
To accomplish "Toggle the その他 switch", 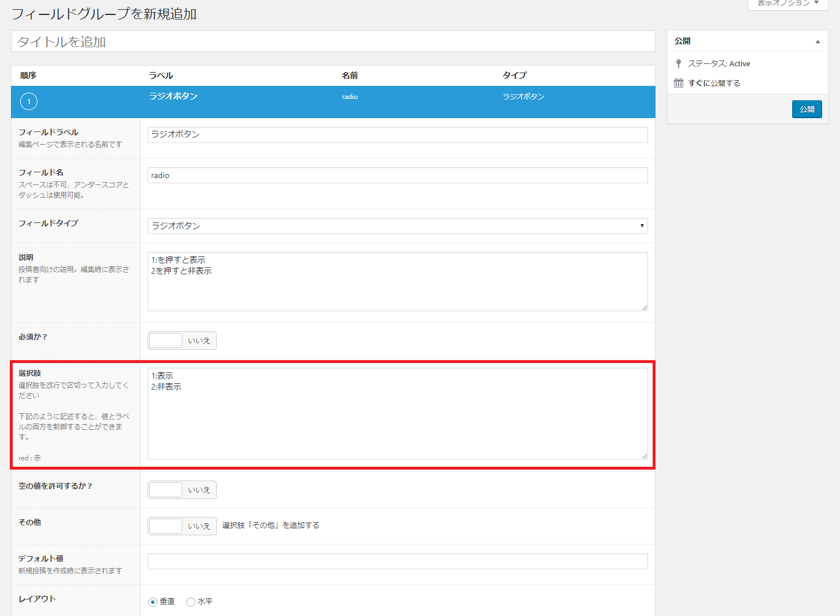I will pyautogui.click(x=182, y=526).
